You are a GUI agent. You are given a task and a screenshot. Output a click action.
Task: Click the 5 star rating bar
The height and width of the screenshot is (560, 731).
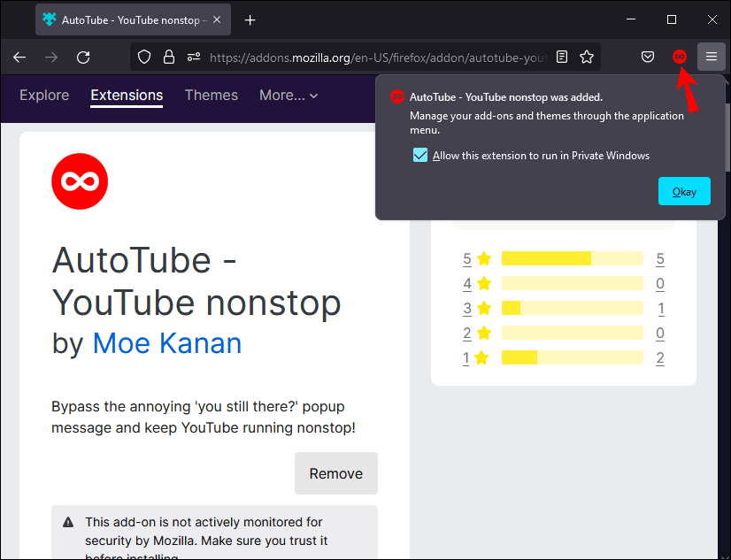coord(572,258)
